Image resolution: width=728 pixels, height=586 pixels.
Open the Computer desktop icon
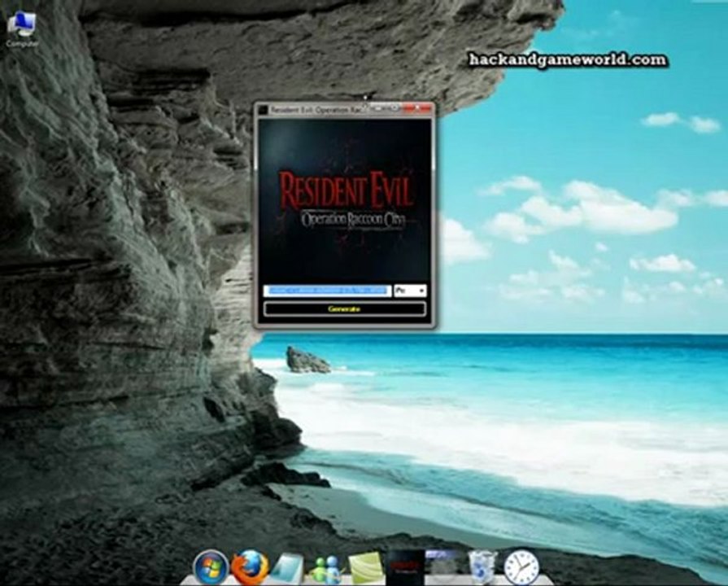tap(21, 29)
